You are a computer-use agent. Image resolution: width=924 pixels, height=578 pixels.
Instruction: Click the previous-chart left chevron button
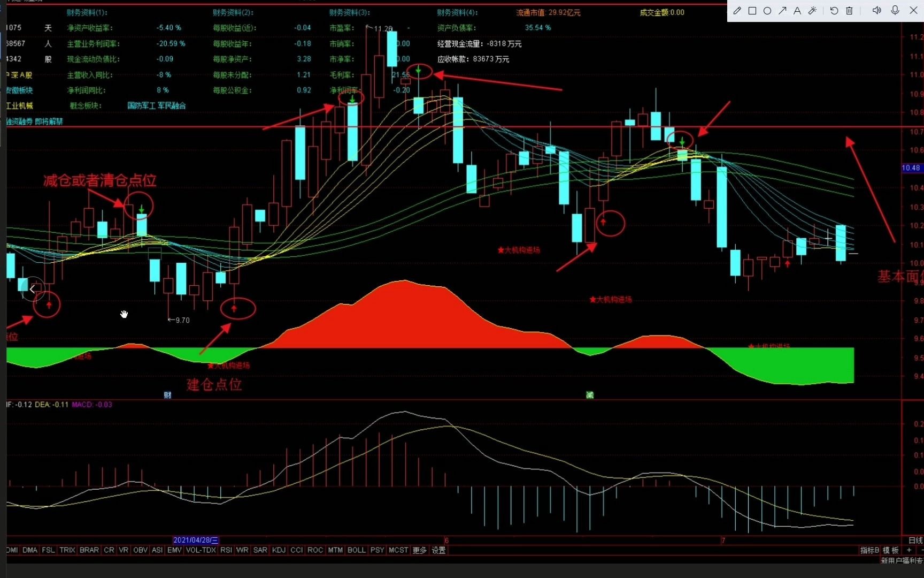coord(33,289)
